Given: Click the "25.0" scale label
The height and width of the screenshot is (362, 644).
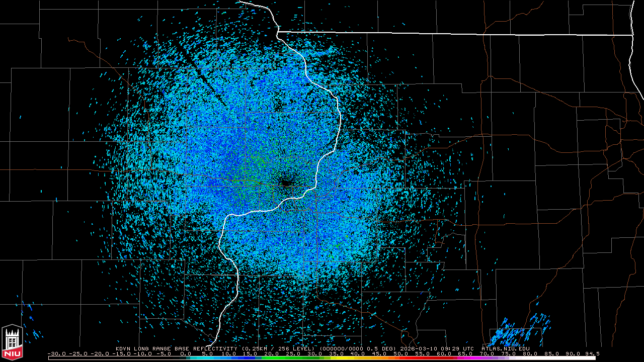Looking at the screenshot, I should pyautogui.click(x=293, y=353).
